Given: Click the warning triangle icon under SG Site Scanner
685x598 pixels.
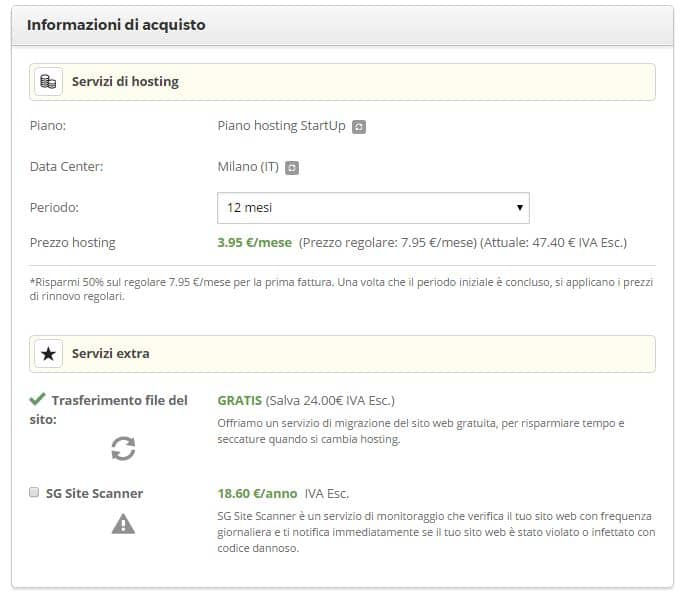Looking at the screenshot, I should (x=123, y=524).
